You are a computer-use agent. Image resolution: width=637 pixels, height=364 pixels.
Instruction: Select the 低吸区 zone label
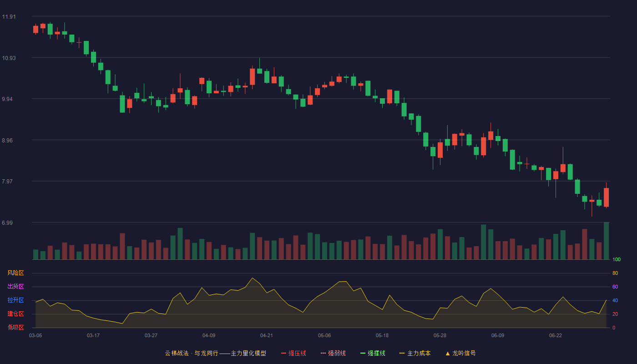coord(15,327)
